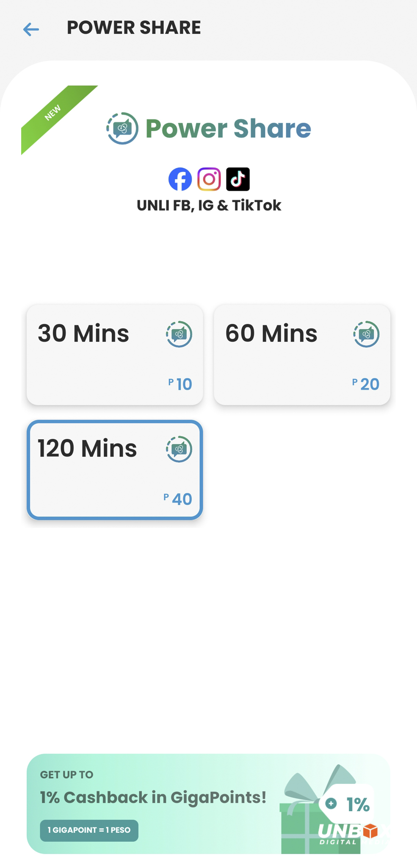The image size is (417, 868).
Task: Choose the 120 Mins plan card
Action: point(115,470)
